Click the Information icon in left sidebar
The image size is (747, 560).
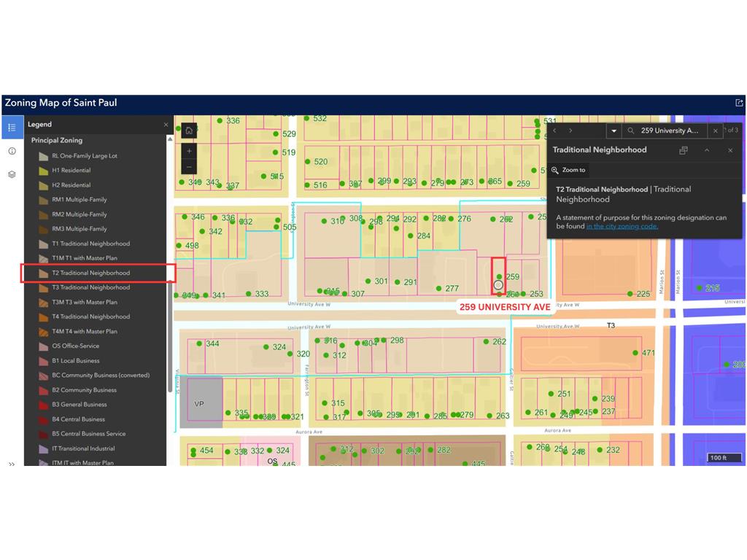click(x=12, y=151)
